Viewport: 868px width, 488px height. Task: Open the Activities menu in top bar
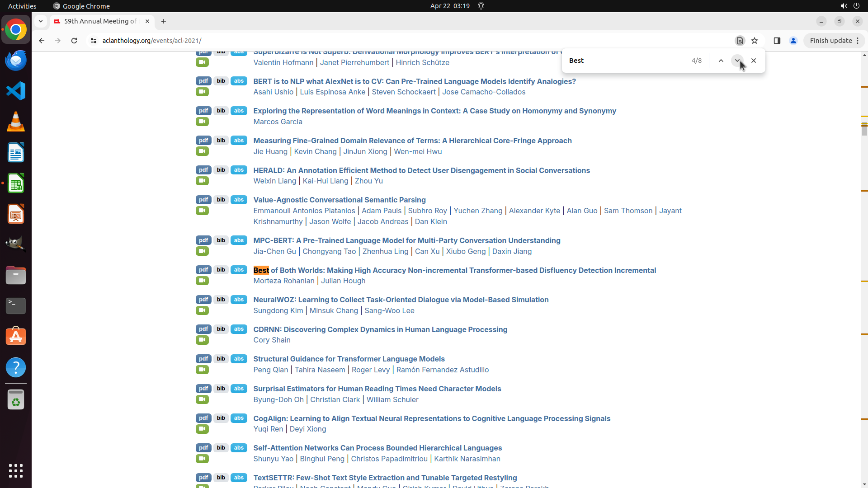[22, 6]
